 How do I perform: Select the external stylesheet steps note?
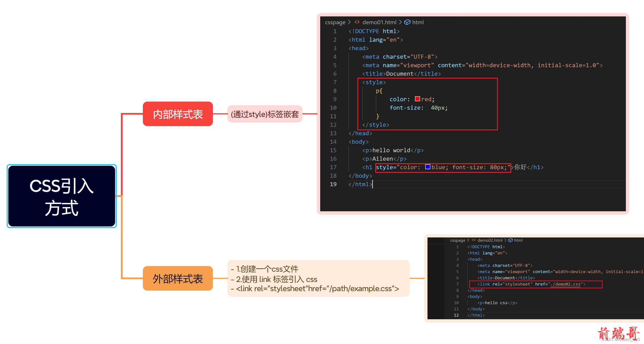tap(319, 278)
